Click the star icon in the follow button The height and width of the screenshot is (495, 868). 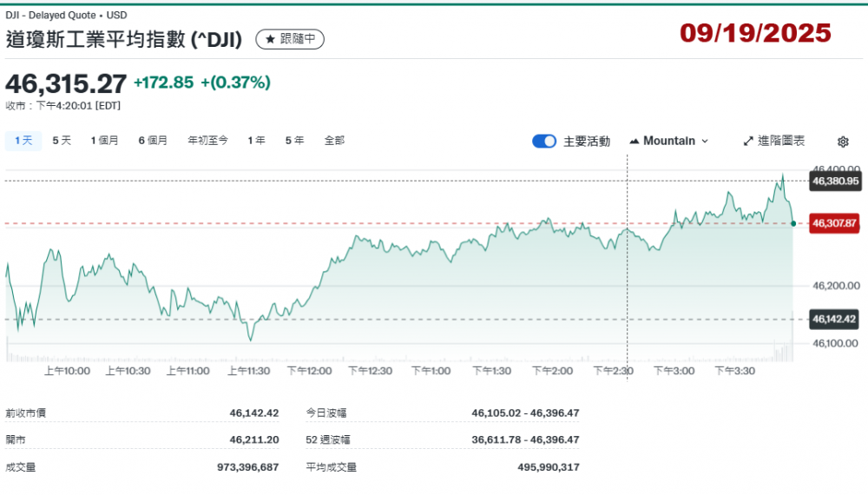tap(270, 39)
